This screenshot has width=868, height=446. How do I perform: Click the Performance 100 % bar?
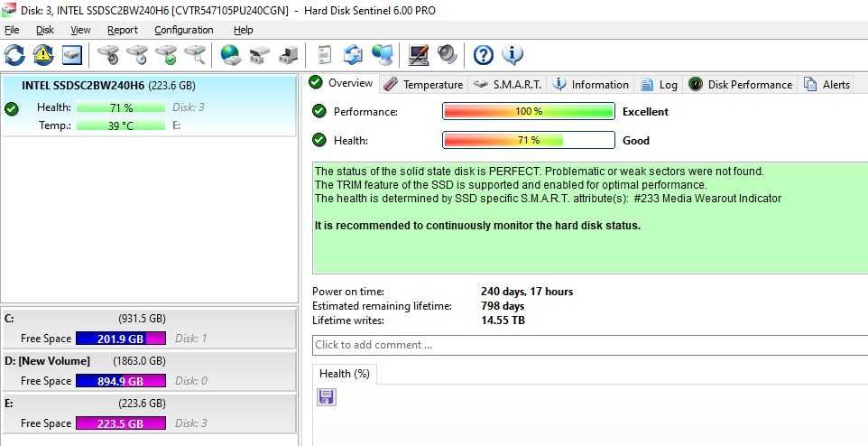tap(529, 111)
